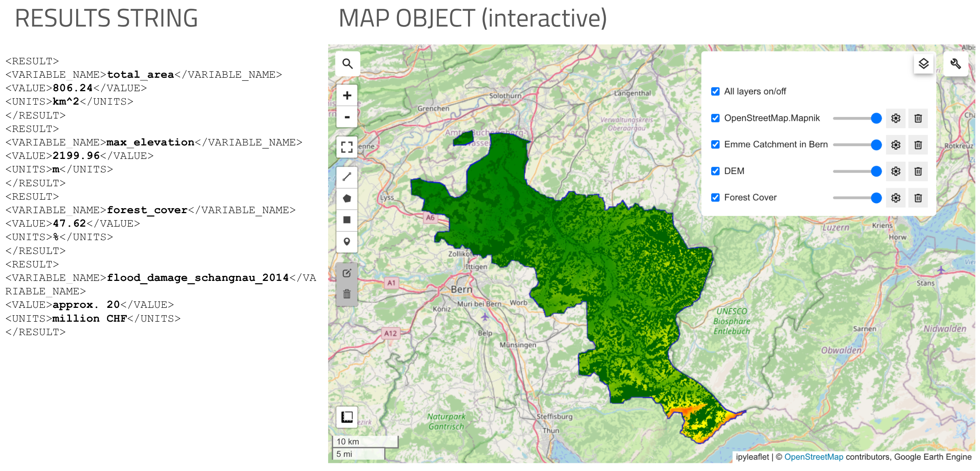
Task: Open the map search tool
Action: (347, 64)
